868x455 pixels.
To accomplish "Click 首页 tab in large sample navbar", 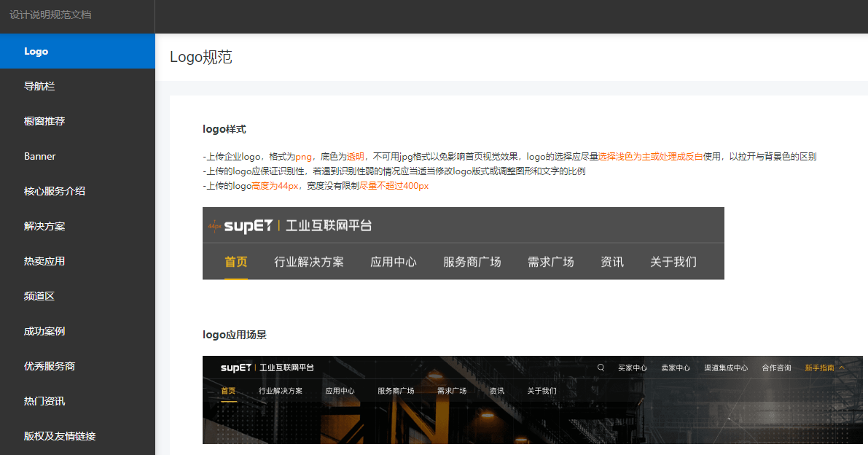I will point(236,262).
